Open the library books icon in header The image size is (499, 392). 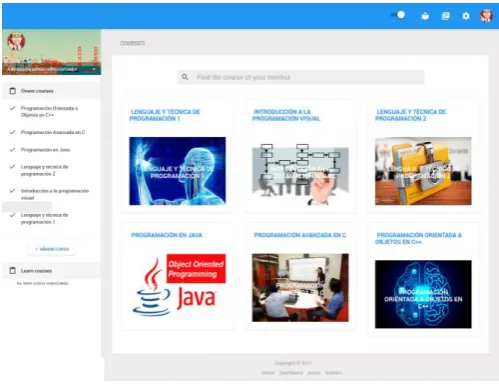[x=445, y=16]
